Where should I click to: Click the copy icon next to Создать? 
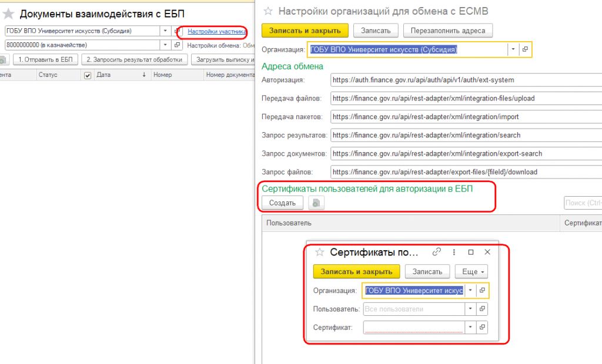[x=316, y=203]
